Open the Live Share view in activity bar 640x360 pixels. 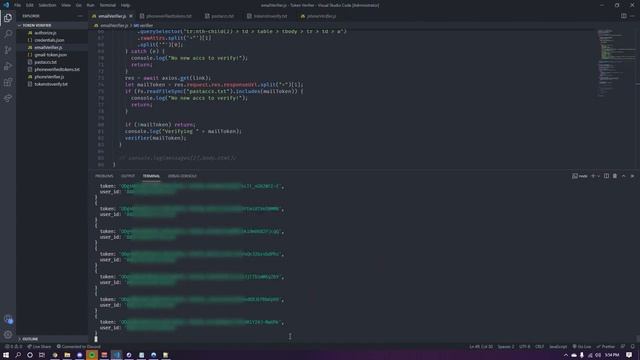(8, 98)
